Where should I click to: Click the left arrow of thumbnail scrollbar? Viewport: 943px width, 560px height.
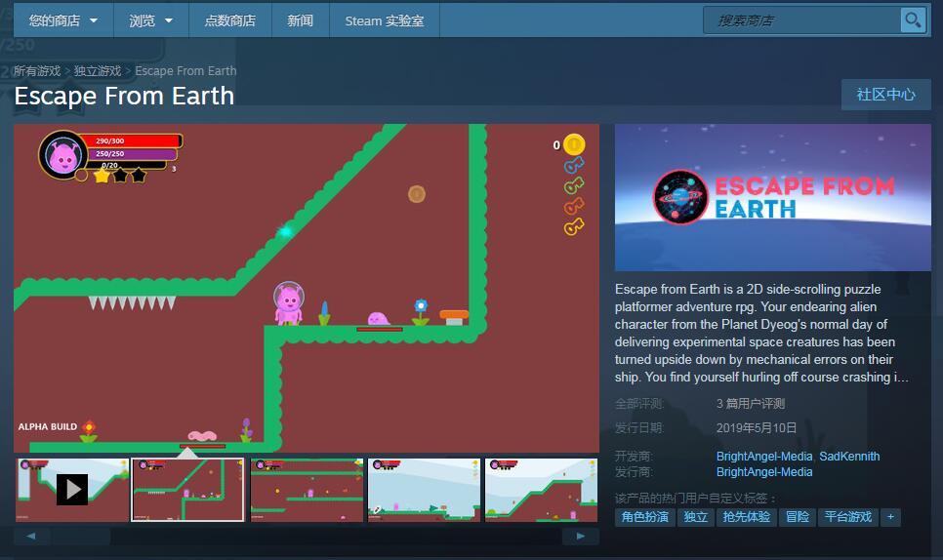(x=31, y=536)
